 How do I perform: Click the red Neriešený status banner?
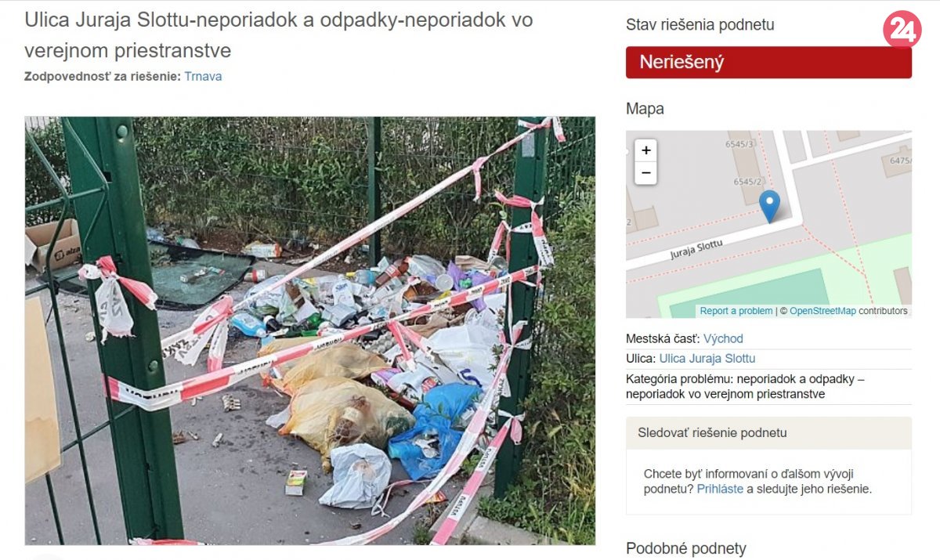pyautogui.click(x=768, y=63)
